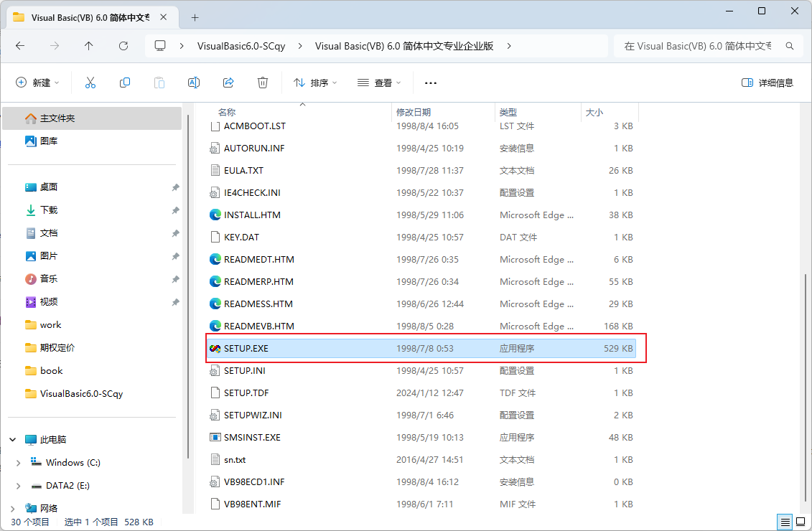
Task: Click chevron after 简体中文专业企业版 breadcrumb
Action: [x=509, y=46]
